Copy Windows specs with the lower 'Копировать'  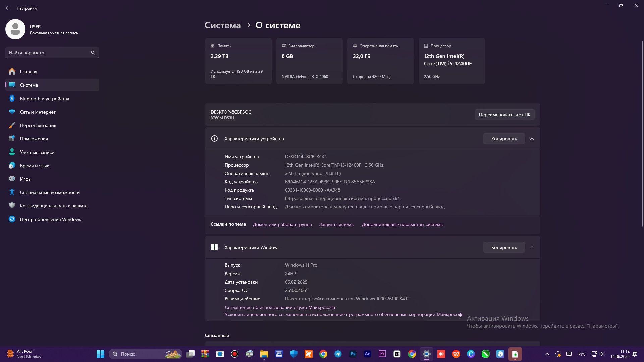[x=504, y=247]
